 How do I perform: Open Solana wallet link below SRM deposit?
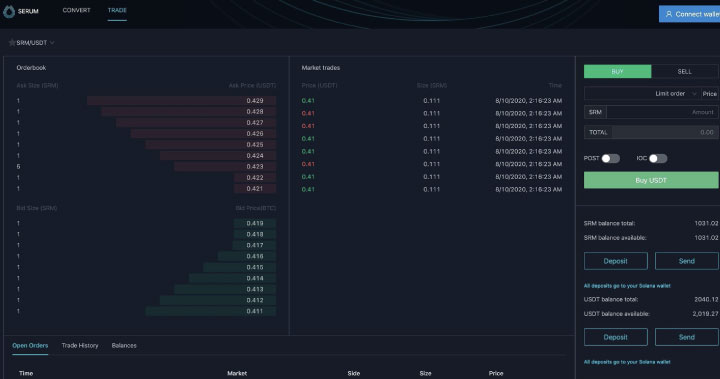click(x=627, y=286)
